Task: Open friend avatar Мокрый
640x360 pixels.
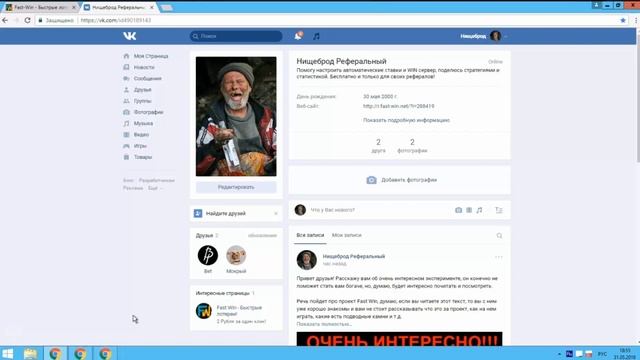Action: point(236,256)
